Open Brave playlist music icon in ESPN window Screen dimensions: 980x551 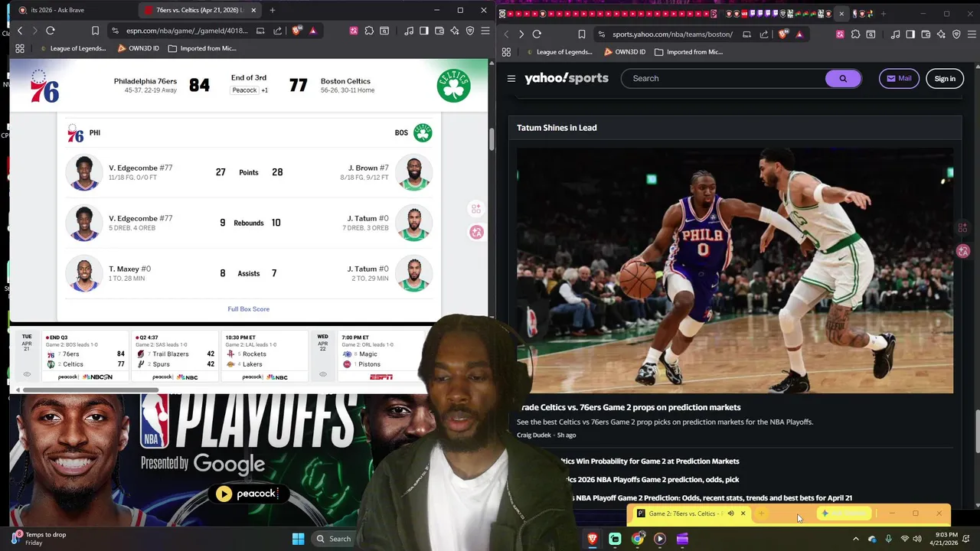(x=409, y=31)
